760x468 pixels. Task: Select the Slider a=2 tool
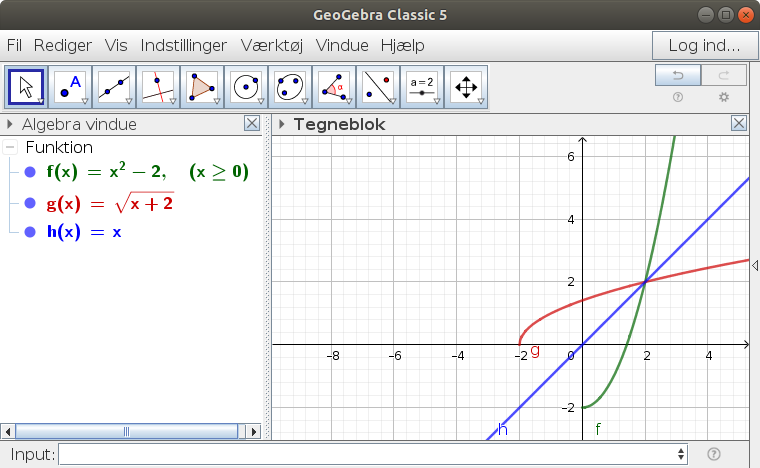click(422, 87)
